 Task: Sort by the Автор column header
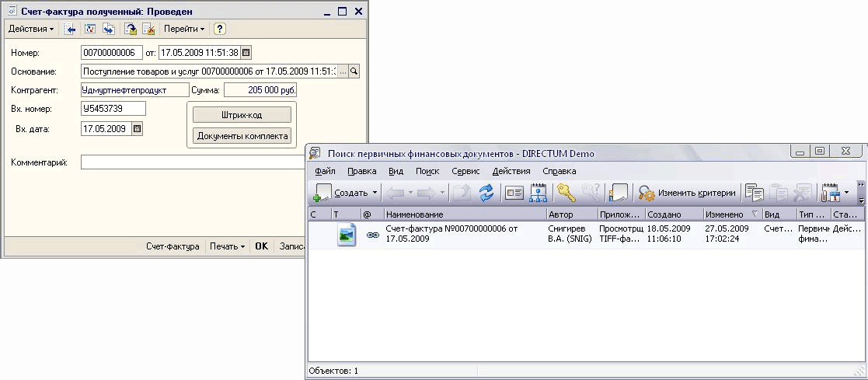(572, 214)
